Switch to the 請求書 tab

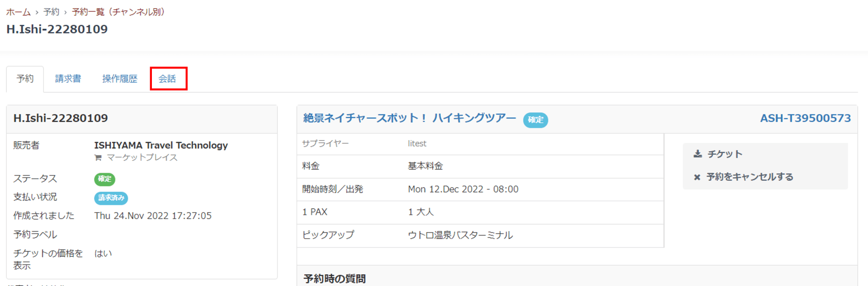68,79
